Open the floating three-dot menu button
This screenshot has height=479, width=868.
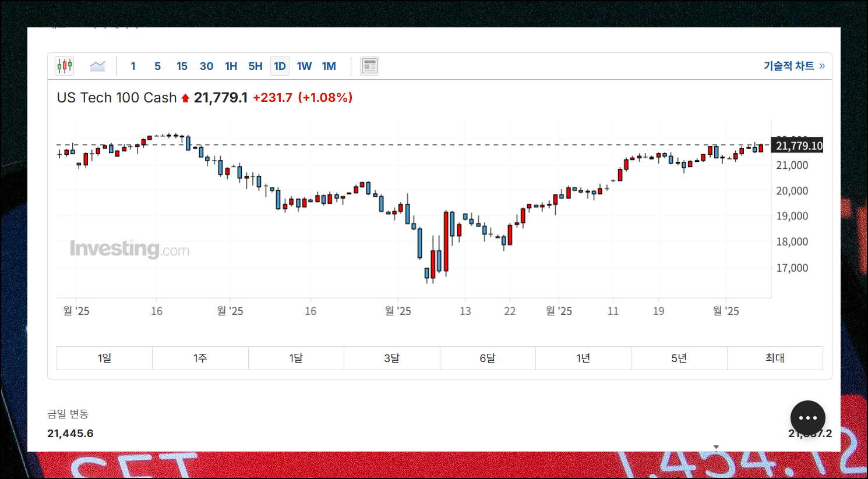tap(807, 418)
